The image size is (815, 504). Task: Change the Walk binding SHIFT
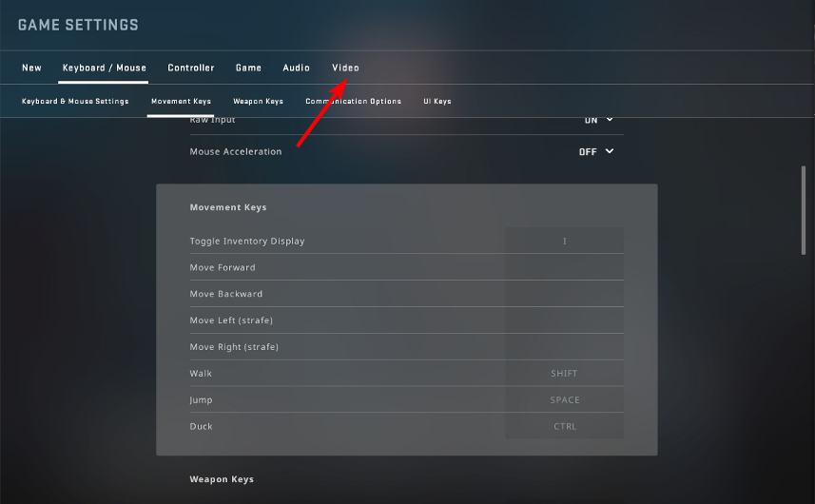point(565,373)
